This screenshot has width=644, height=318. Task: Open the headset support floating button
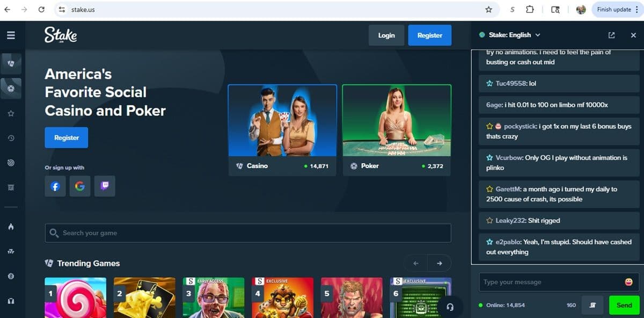coord(450,307)
